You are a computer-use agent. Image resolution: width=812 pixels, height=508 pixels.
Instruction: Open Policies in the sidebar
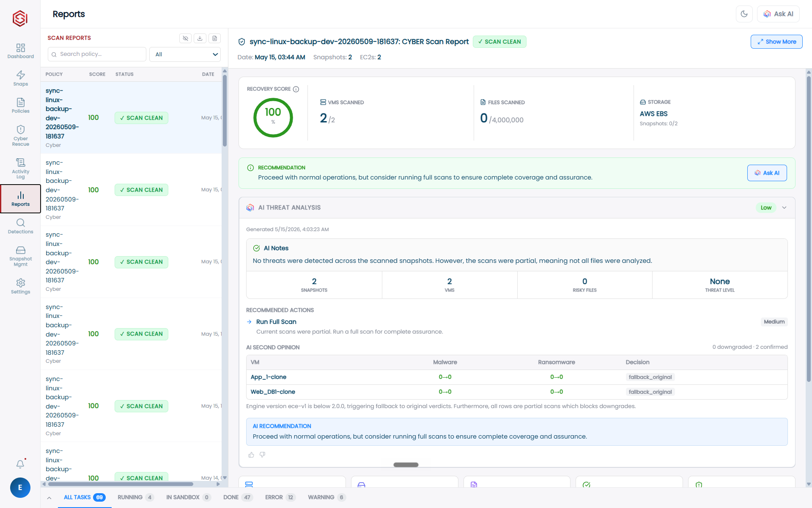pos(20,105)
